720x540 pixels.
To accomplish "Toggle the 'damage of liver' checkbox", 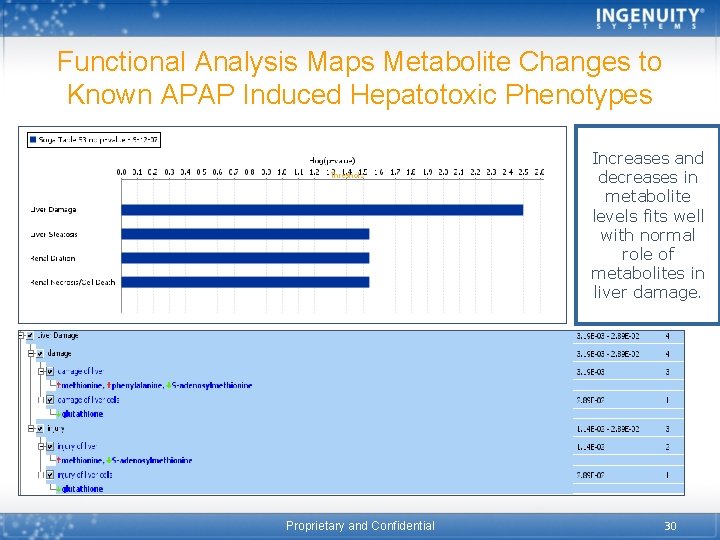I will point(50,371).
